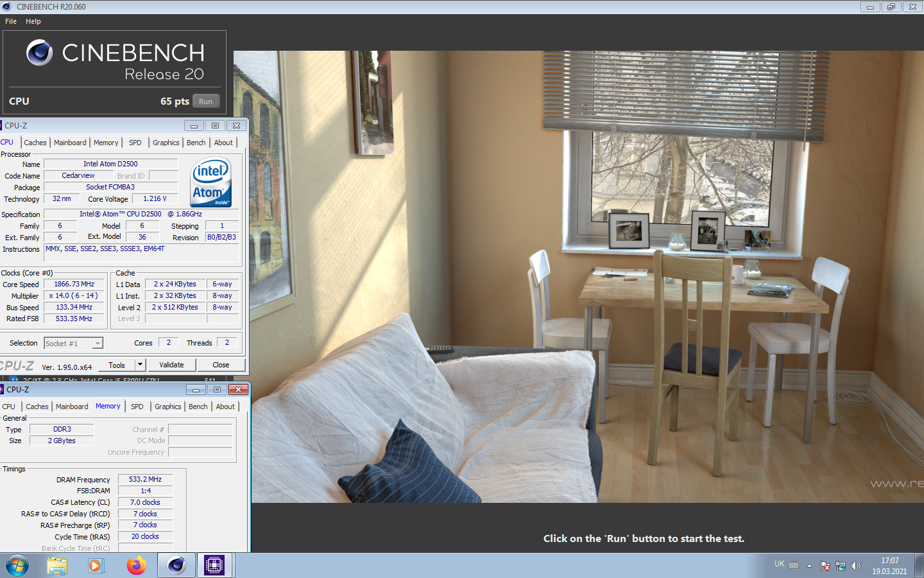The width and height of the screenshot is (924, 578).
Task: Select SPD tab in lower CPU-Z window
Action: pos(137,407)
